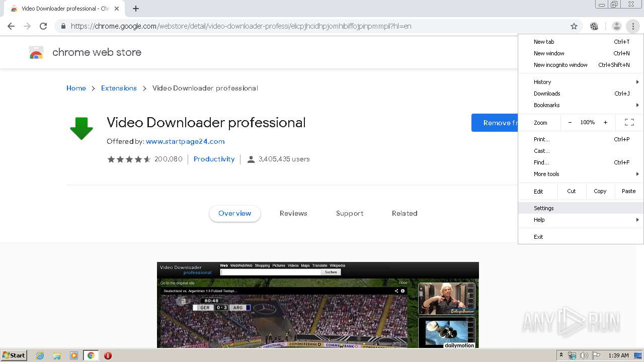Open Downloads from the menu
This screenshot has height=362, width=644.
pyautogui.click(x=581, y=94)
